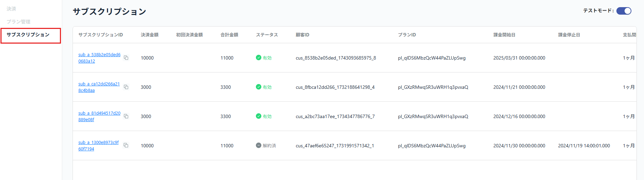Click green active status icon in second row
The height and width of the screenshot is (180, 644).
259,87
